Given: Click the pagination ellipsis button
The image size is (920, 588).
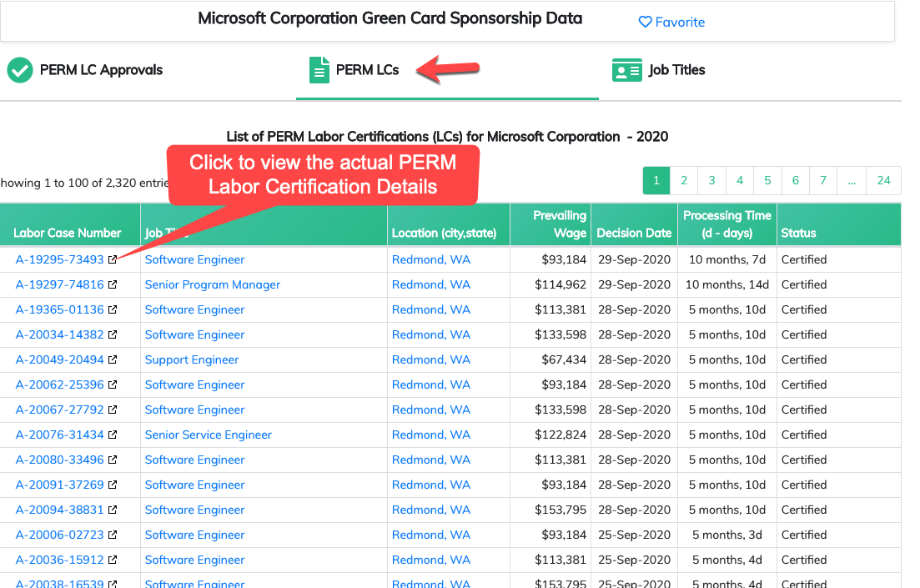Looking at the screenshot, I should point(852,181).
